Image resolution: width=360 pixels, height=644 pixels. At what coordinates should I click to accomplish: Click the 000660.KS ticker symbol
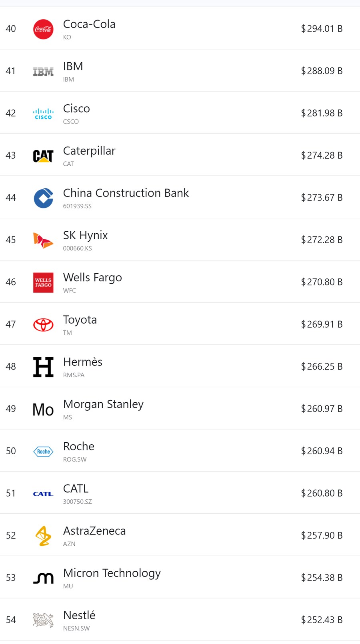point(78,248)
